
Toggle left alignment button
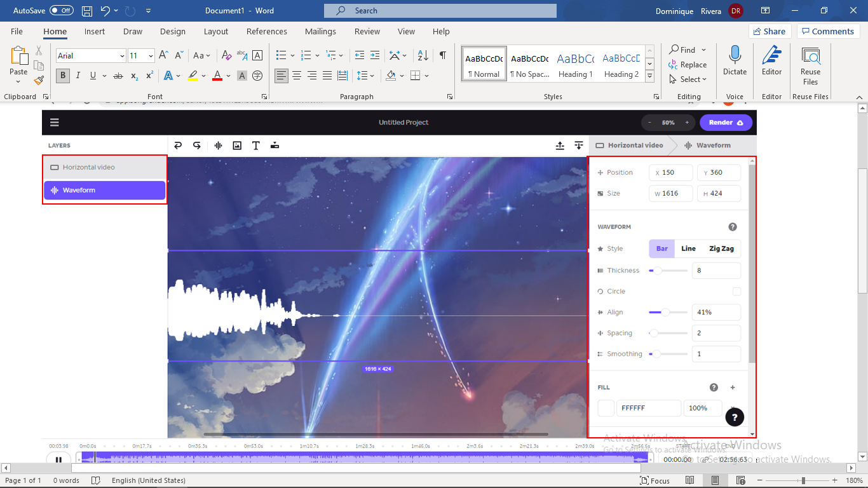(x=281, y=76)
